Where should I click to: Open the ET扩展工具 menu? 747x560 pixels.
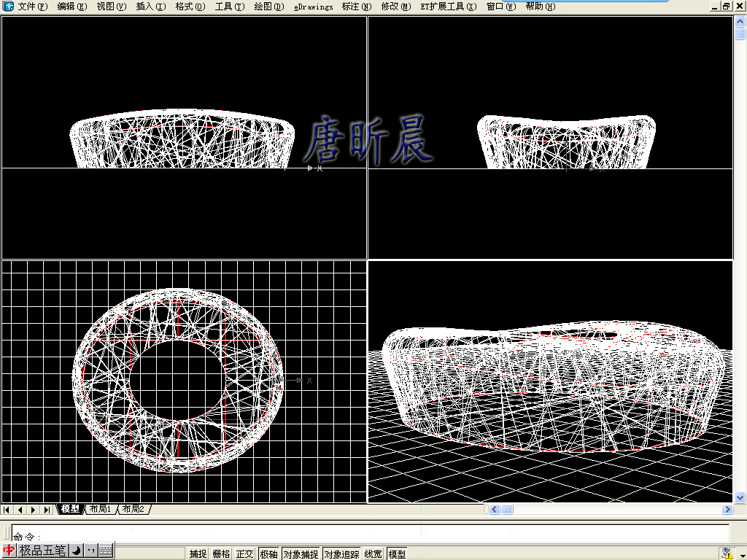click(448, 6)
